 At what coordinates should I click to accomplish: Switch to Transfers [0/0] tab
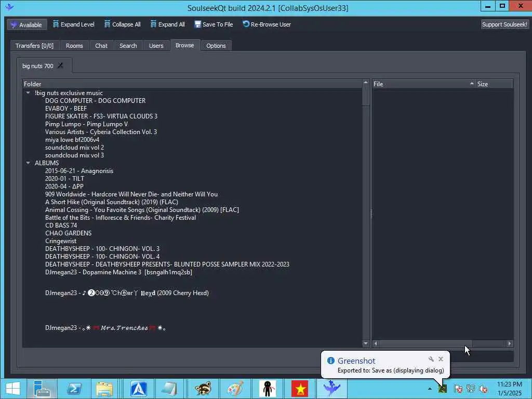click(34, 46)
